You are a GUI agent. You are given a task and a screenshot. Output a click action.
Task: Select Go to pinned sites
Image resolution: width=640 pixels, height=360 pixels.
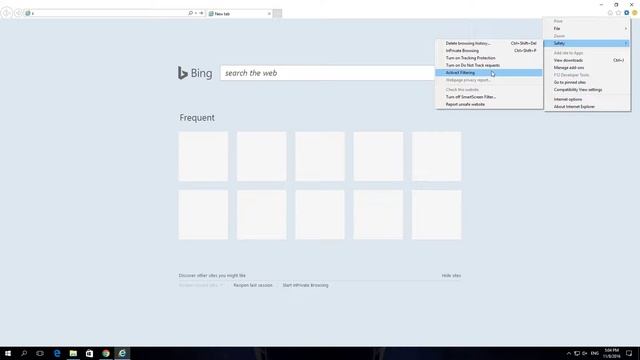coord(587,82)
